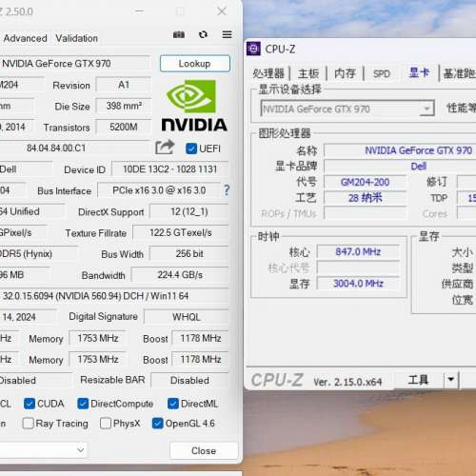Click the BIOS version 84.04.84.00.C1 field
476x476 pixels.
(x=74, y=148)
